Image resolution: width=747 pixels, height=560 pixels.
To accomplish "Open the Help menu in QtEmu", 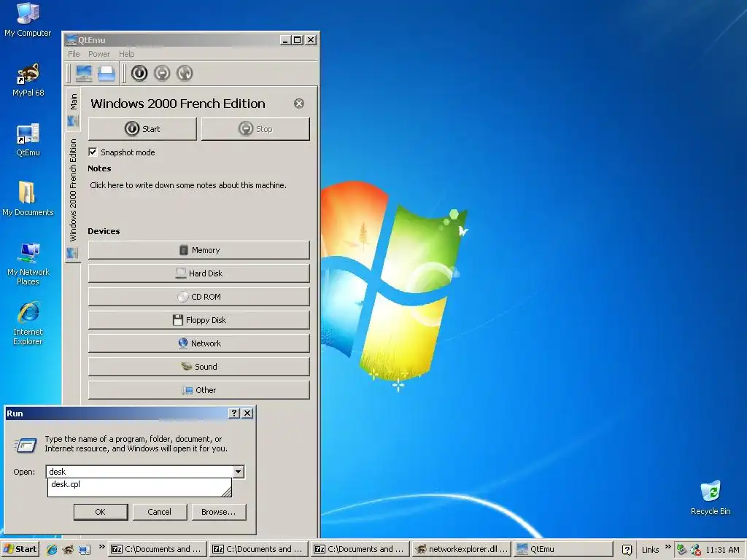I will click(127, 54).
